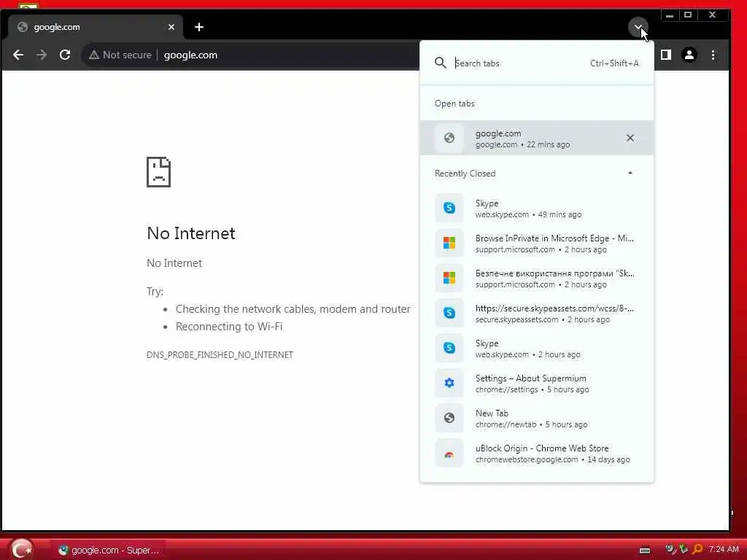
Task: Reopen Skype closed 49 mins ago
Action: (x=536, y=208)
